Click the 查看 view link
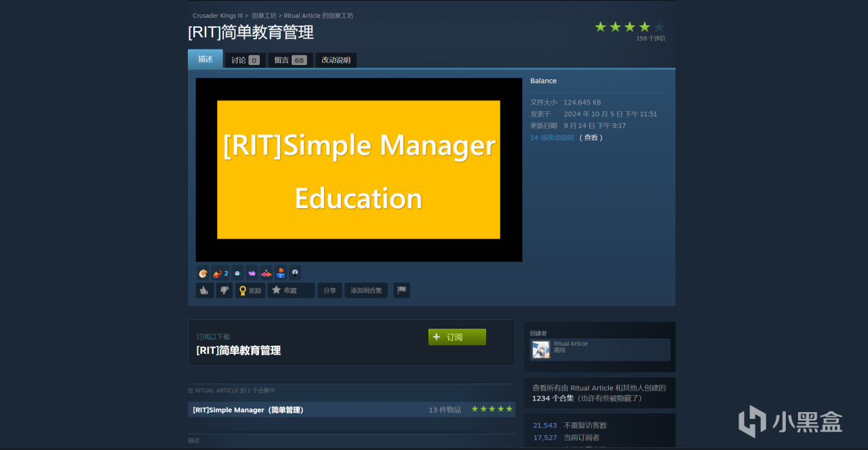The image size is (868, 450). (x=591, y=138)
